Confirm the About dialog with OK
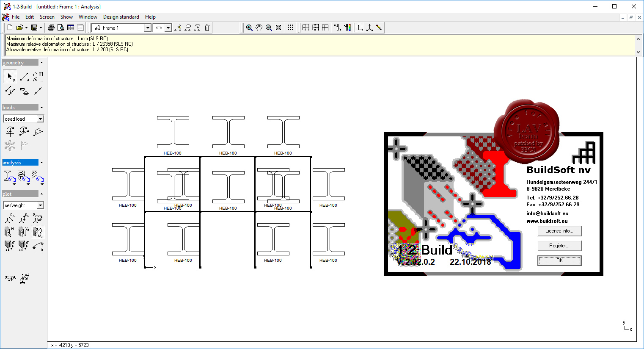Screen dimensions: 644x349 [559, 260]
